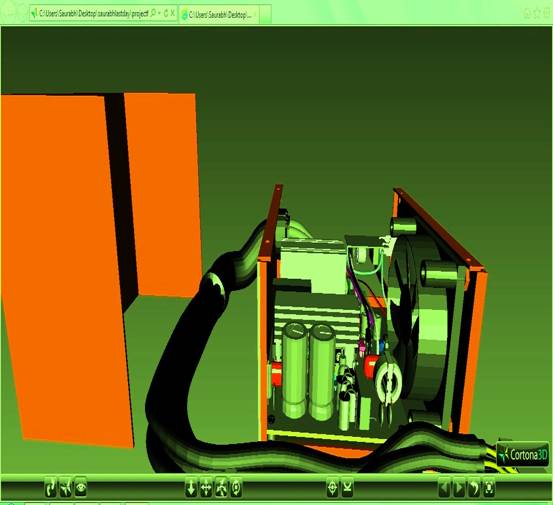Activate the Turn navigation tool
This screenshot has height=505, width=553.
[221, 488]
